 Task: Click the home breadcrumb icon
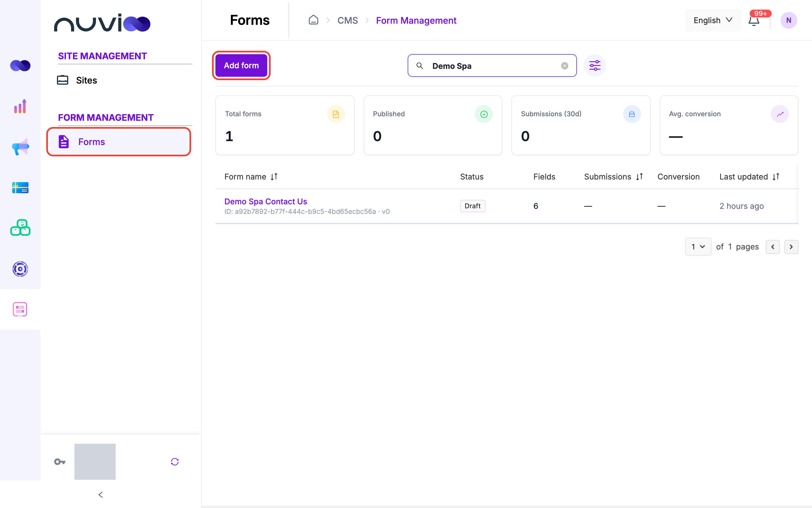pyautogui.click(x=314, y=20)
